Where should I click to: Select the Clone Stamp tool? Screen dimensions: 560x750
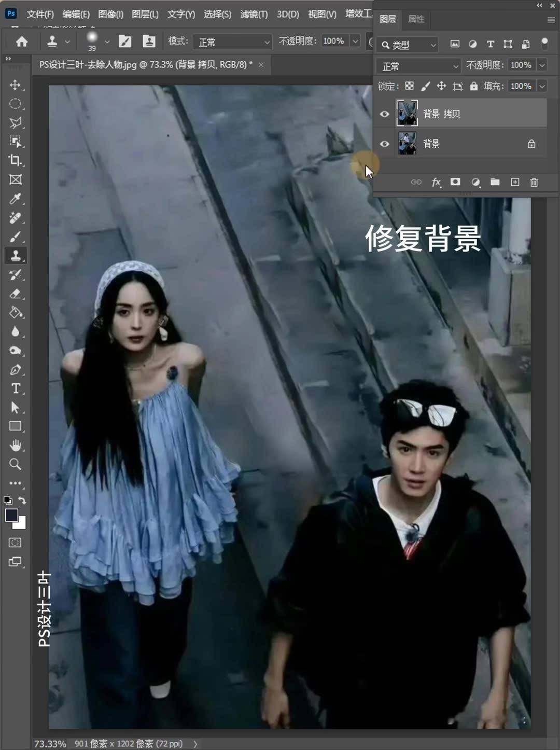tap(15, 255)
